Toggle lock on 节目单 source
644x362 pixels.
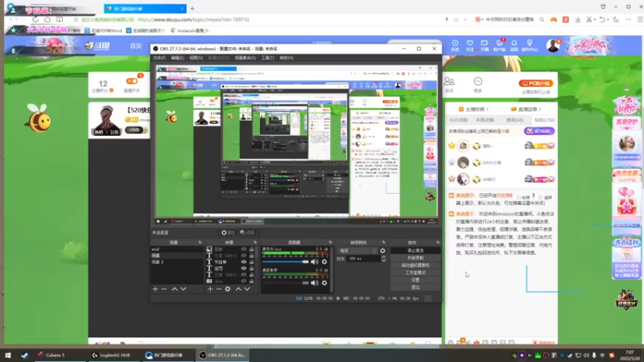pos(251,262)
